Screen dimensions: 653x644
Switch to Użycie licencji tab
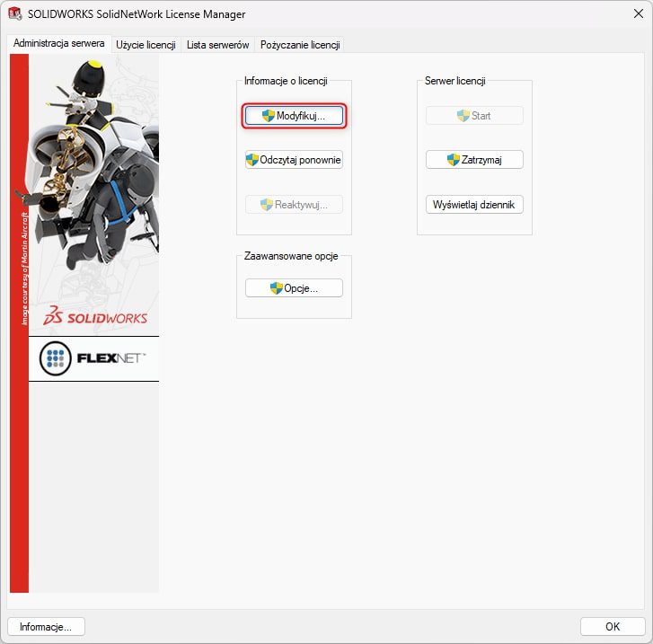pos(146,45)
